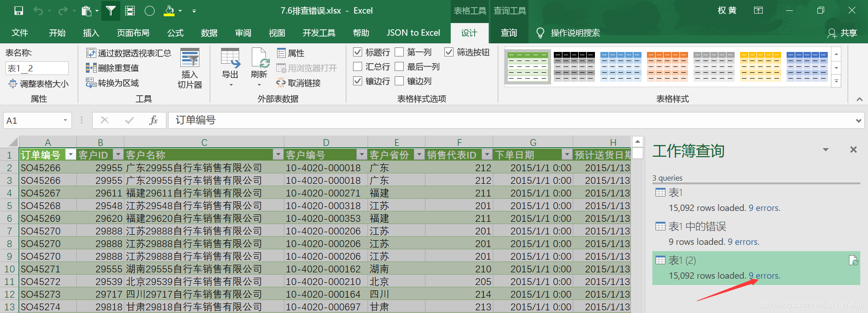Toggle Banded Columns (镶边列) checkbox
The height and width of the screenshot is (313, 868).
pyautogui.click(x=399, y=81)
